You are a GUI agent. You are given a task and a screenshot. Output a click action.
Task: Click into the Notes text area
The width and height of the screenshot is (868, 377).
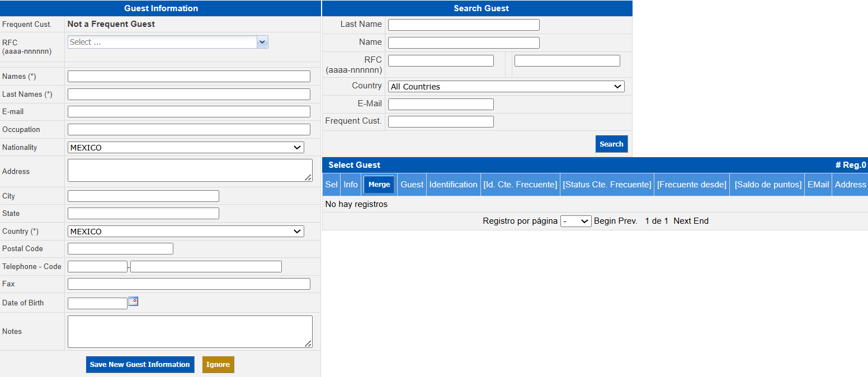click(x=190, y=332)
